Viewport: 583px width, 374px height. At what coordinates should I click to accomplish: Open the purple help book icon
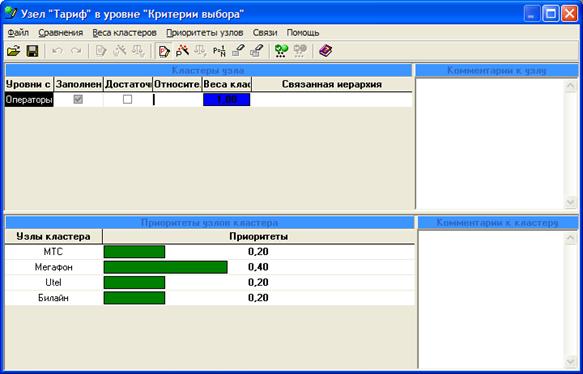[325, 51]
